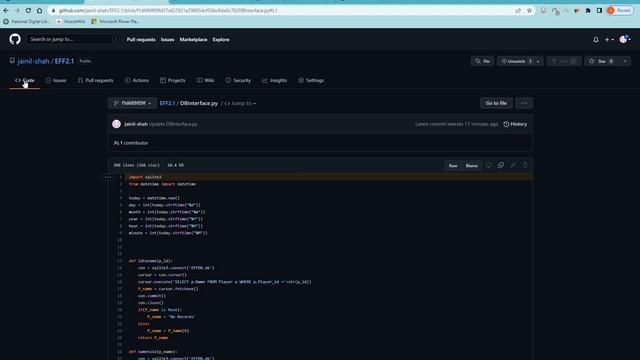The width and height of the screenshot is (640, 360).
Task: Open Marketplace in the top navigation
Action: [193, 40]
